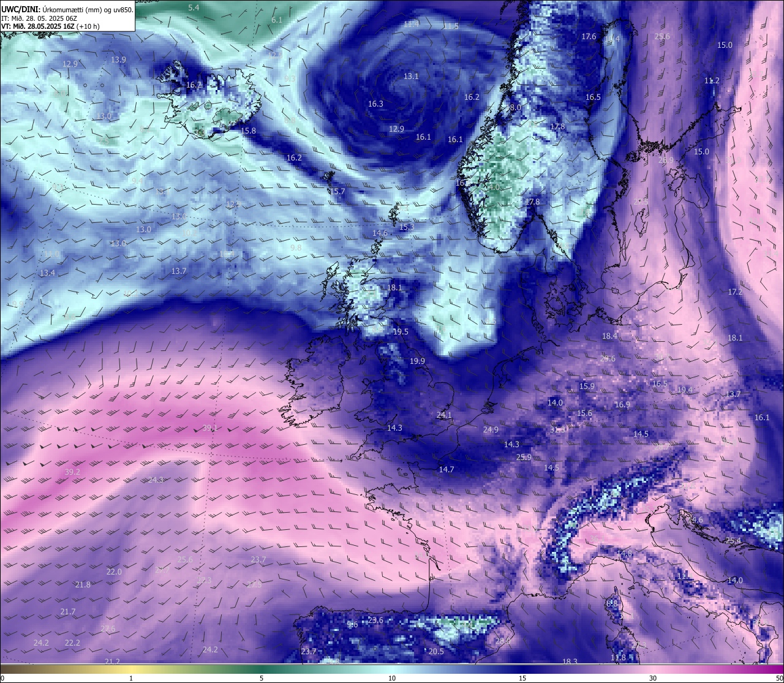Viewport: 784px width, 683px height.
Task: Click the 21.8 value label
Action: tap(83, 584)
